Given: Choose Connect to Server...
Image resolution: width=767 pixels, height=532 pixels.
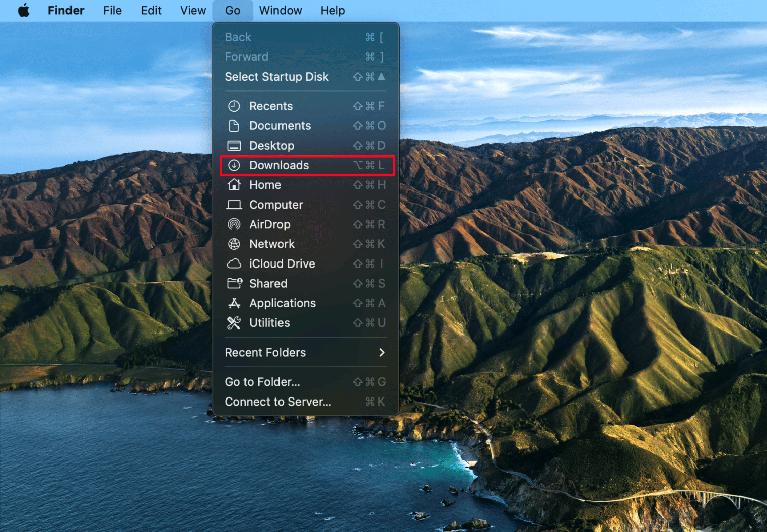Looking at the screenshot, I should pos(306,402).
